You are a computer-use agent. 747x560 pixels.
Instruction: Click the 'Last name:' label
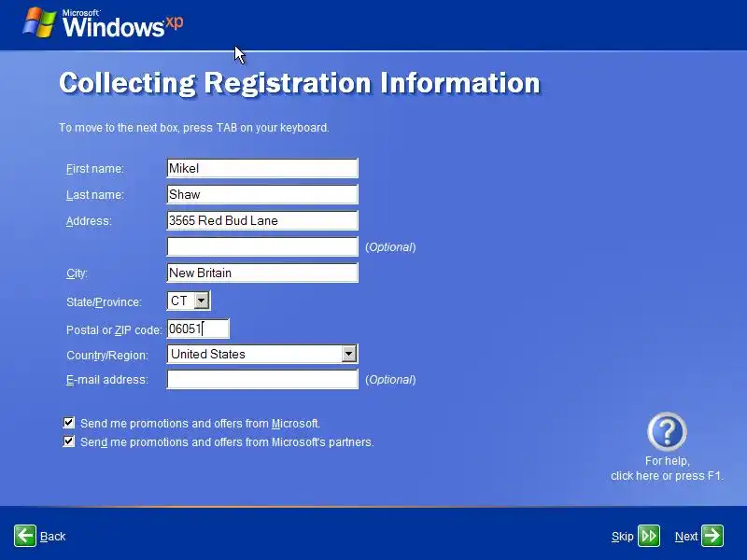95,195
